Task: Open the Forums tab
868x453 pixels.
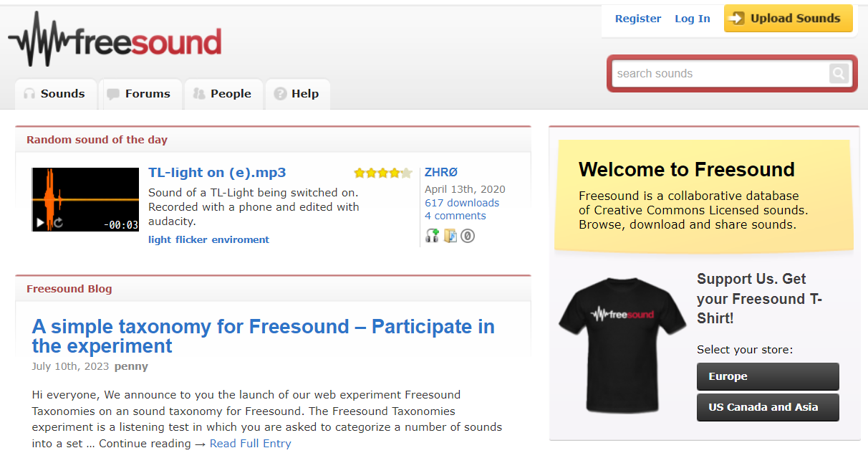Action: click(x=140, y=94)
